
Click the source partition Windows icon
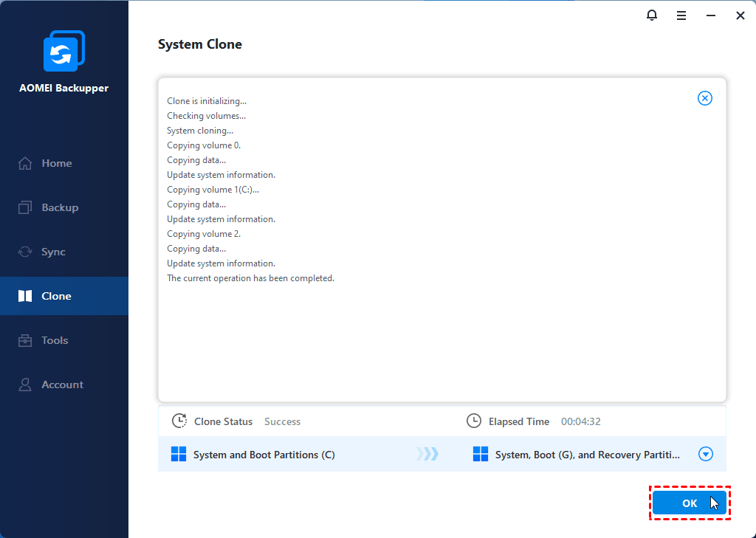(x=179, y=454)
